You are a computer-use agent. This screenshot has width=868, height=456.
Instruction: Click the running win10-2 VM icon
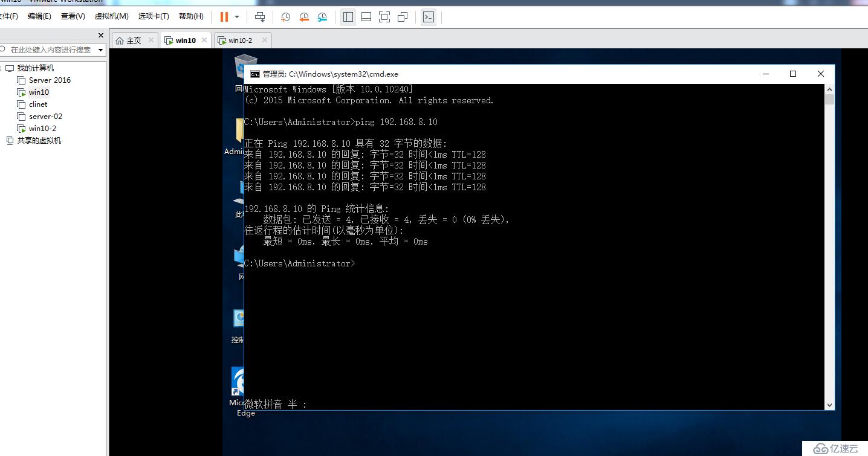(21, 129)
